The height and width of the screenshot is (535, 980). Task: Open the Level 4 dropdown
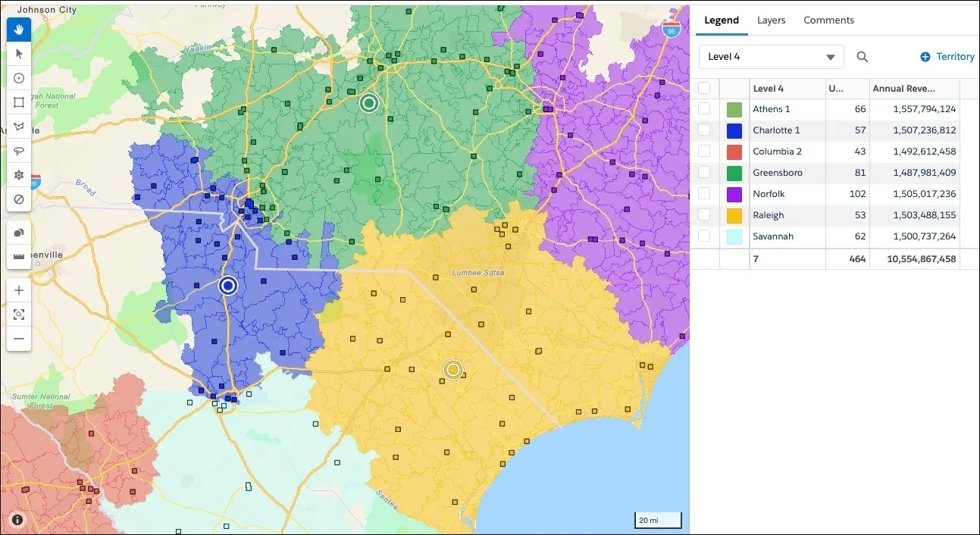(771, 57)
